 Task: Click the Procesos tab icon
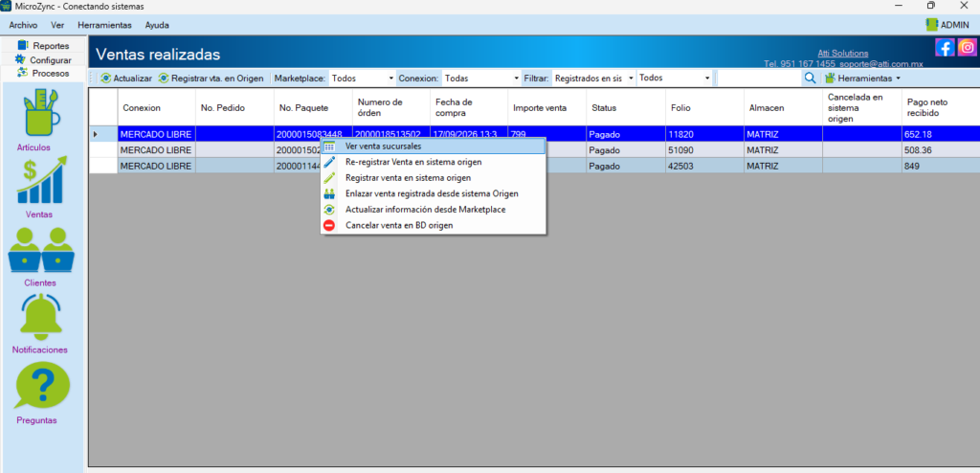(23, 73)
